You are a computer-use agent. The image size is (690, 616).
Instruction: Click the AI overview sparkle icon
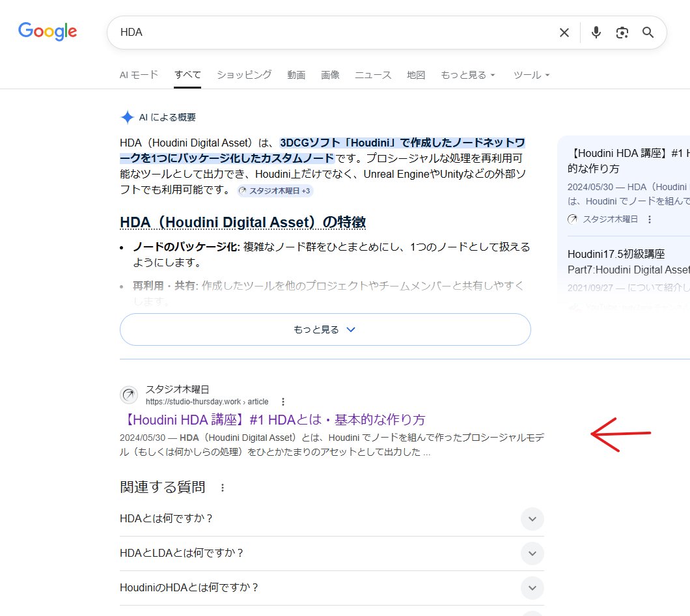point(127,117)
